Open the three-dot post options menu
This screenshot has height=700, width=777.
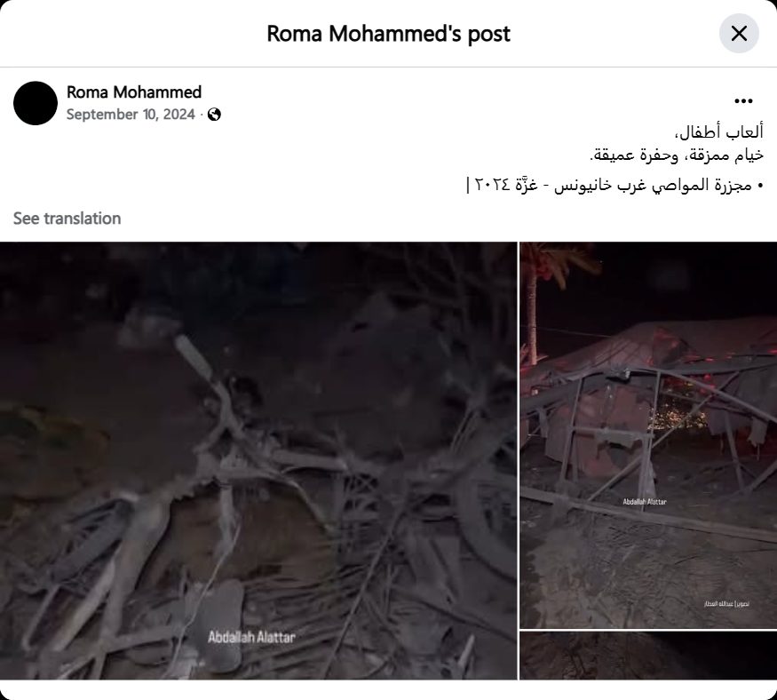click(x=743, y=101)
